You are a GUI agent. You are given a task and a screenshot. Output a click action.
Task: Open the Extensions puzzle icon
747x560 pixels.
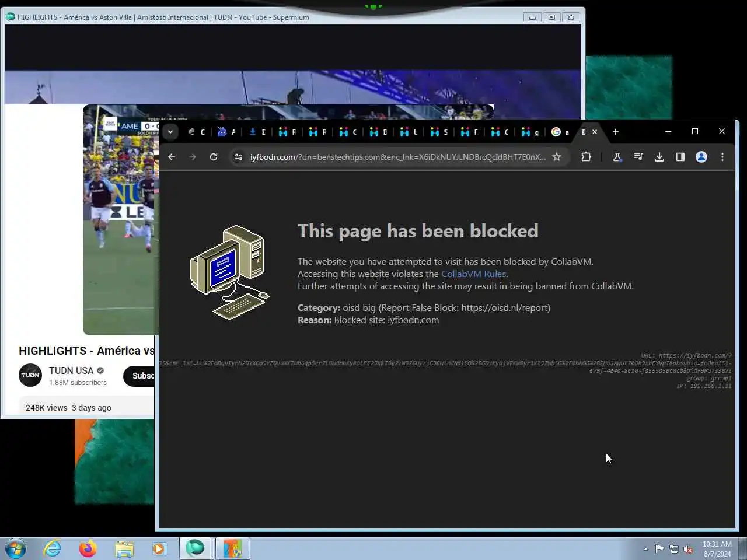[x=587, y=157]
